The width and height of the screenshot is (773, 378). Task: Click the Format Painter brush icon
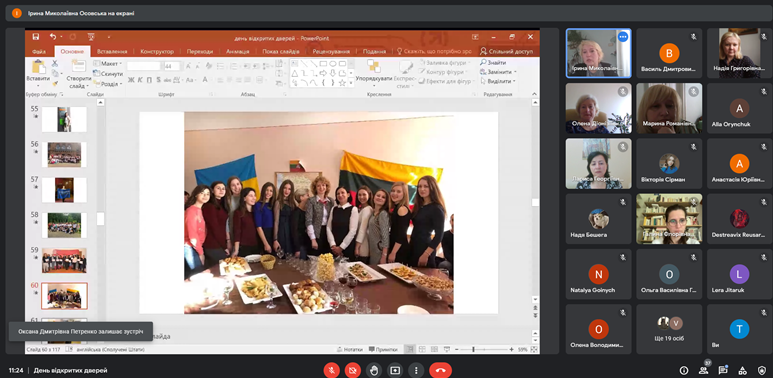(55, 83)
